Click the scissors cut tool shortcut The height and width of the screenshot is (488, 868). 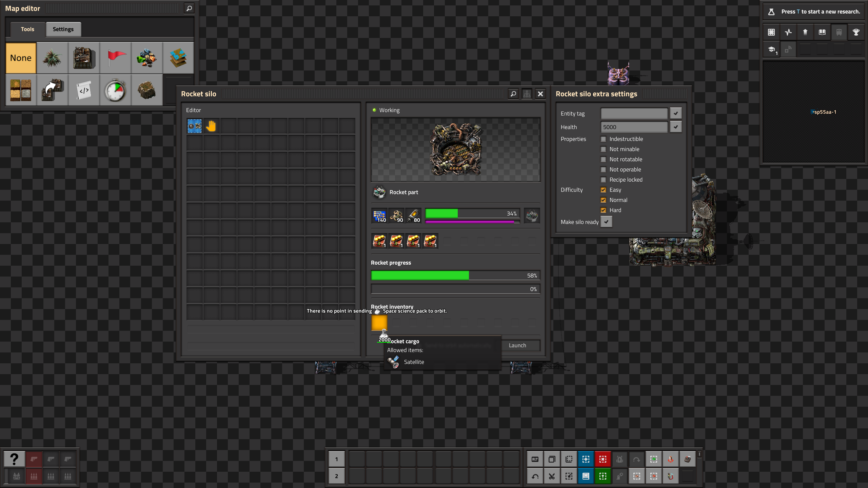552,476
